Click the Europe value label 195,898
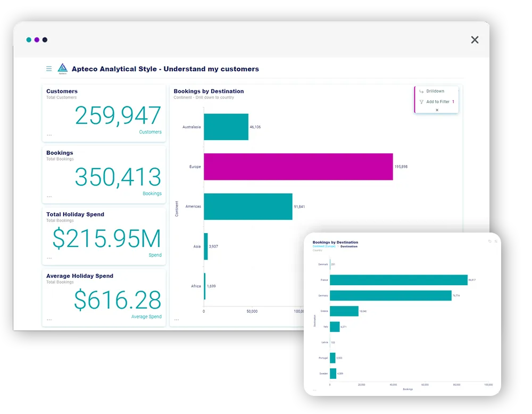This screenshot has height=414, width=532. point(401,167)
